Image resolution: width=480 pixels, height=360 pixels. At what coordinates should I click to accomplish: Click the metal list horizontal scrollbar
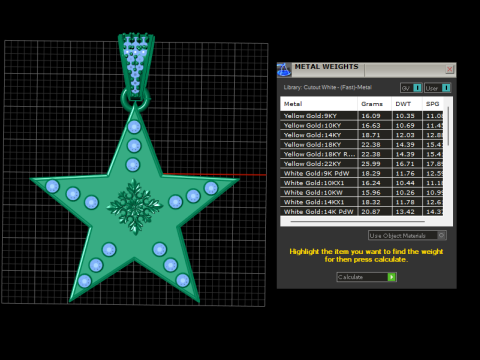(x=358, y=221)
